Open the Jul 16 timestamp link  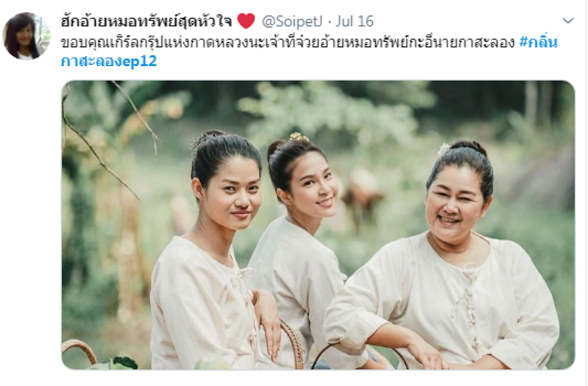[355, 21]
